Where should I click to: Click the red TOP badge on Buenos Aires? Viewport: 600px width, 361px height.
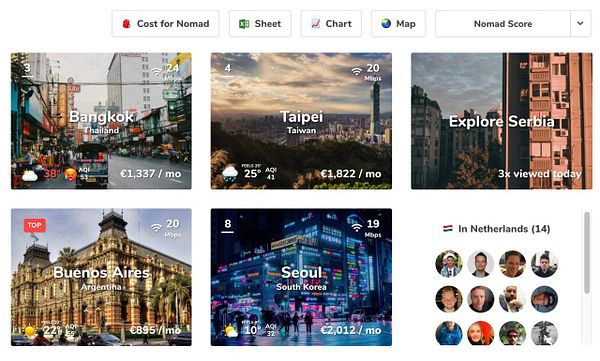(x=34, y=225)
